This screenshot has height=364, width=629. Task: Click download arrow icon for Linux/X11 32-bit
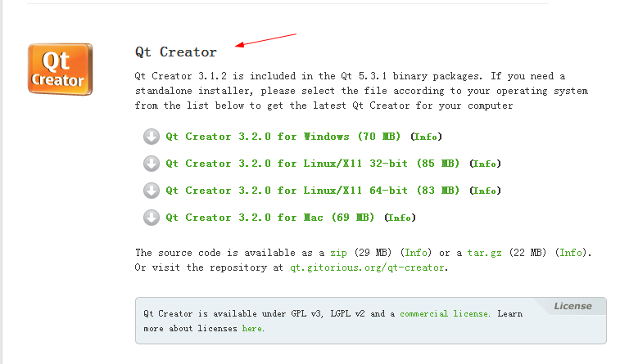click(x=152, y=164)
